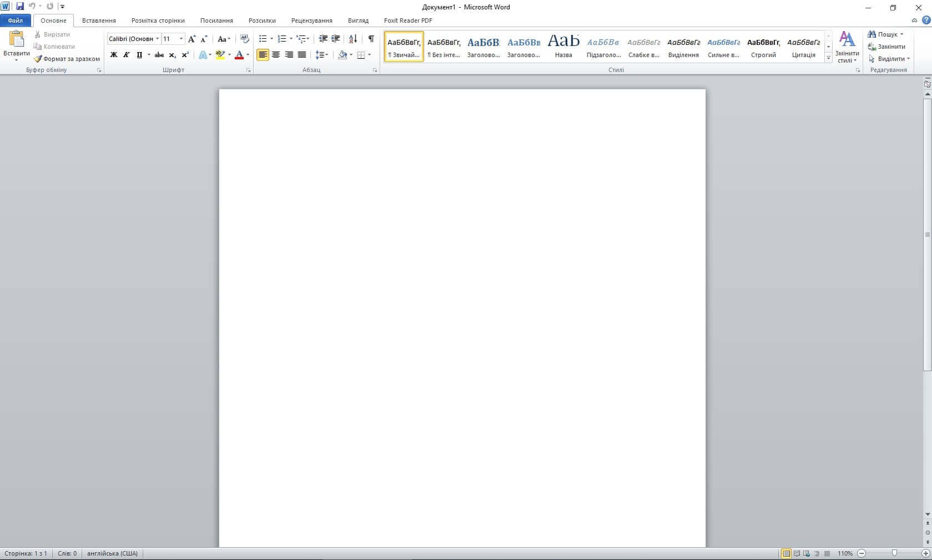Click the Redo icon in quick access toolbar
Image resolution: width=932 pixels, height=560 pixels.
coord(50,7)
